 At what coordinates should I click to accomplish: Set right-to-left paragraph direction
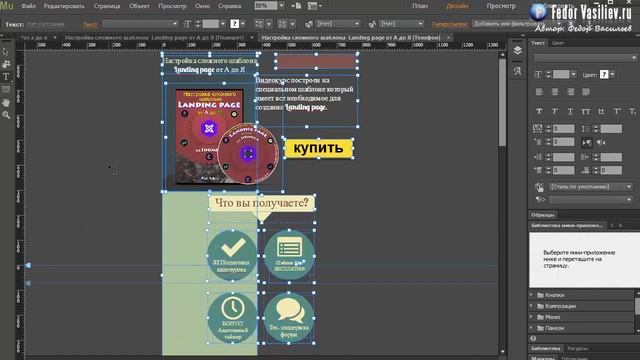pos(601,142)
